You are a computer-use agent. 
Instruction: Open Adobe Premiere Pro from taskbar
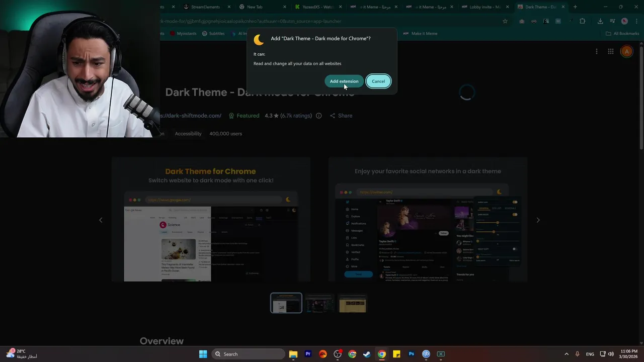308,354
